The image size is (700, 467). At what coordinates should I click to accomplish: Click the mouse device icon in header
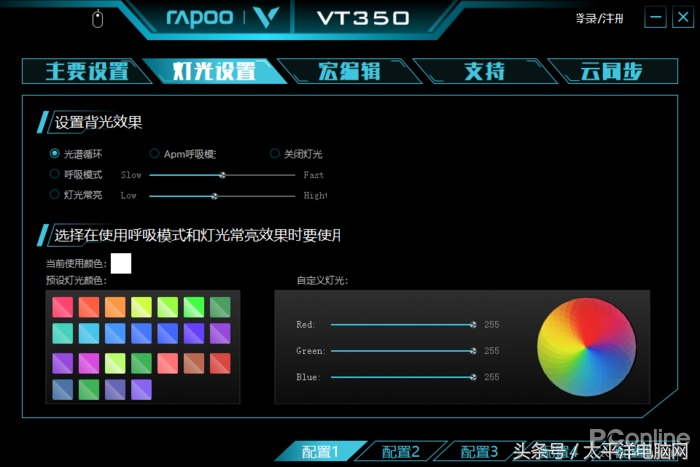coord(97,19)
